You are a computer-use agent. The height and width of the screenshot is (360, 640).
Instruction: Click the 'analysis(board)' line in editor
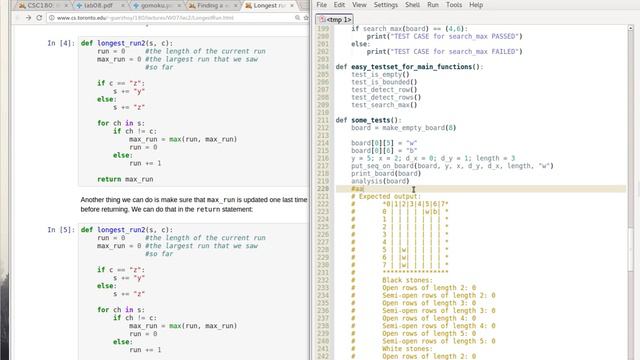point(380,181)
